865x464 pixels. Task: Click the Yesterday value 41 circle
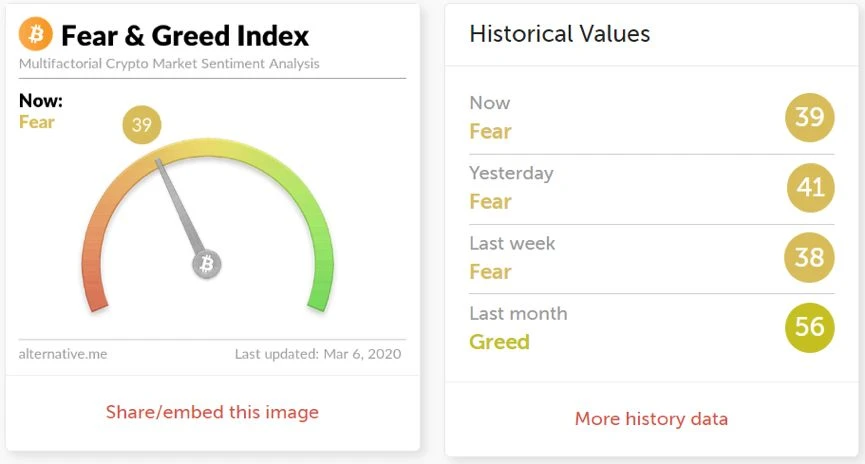810,188
